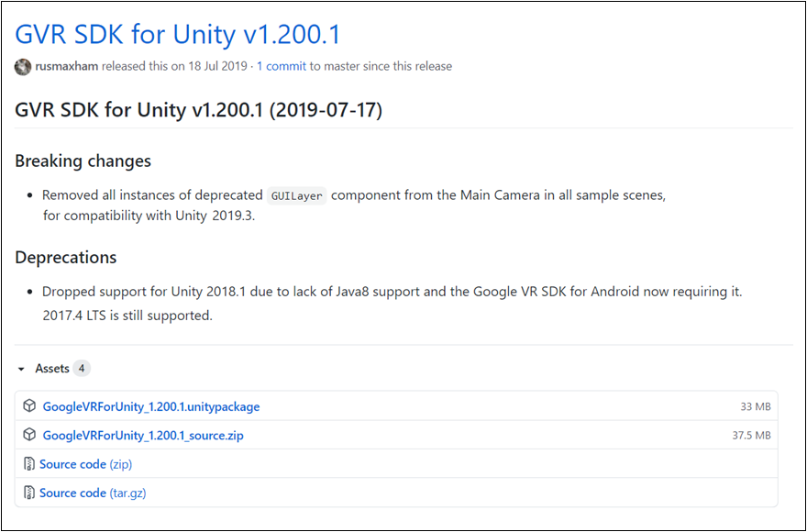Open the GVR SDK for Unity v1.200.1 title link
807x532 pixels.
pos(178,35)
